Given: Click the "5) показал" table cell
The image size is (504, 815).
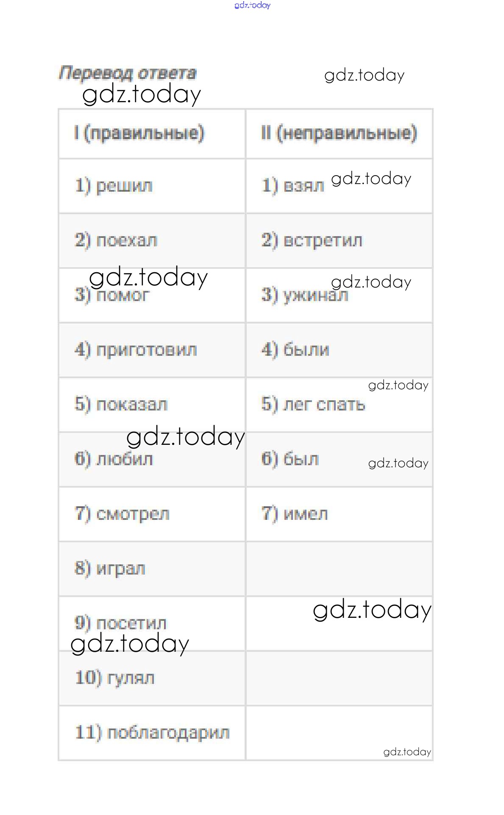Looking at the screenshot, I should pos(121,404).
